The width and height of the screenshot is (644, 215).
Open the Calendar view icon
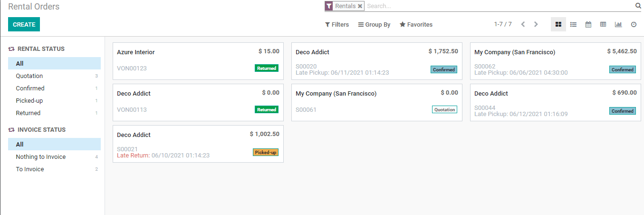pos(588,24)
